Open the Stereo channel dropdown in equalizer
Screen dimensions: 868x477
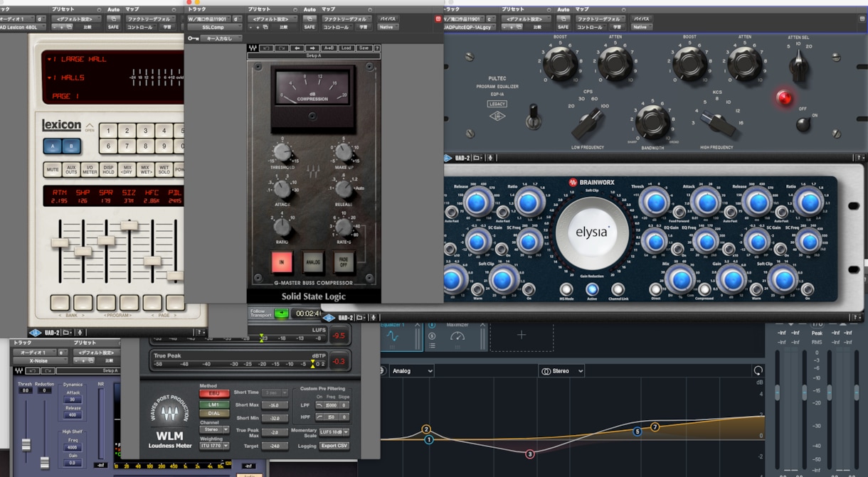pos(561,370)
